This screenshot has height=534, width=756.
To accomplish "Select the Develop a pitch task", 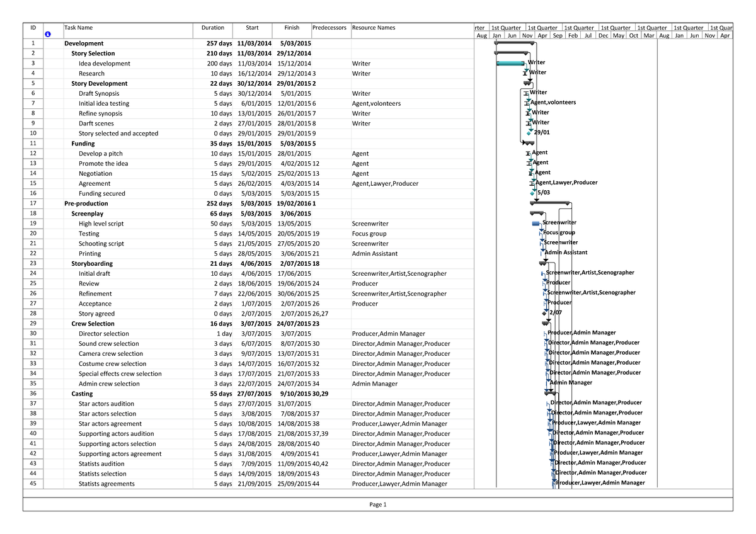I will [x=101, y=154].
